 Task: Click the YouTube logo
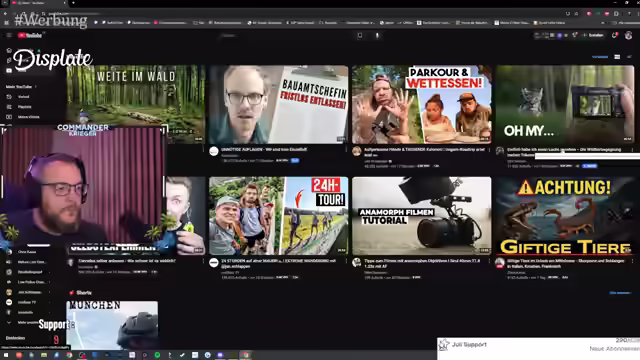(x=30, y=36)
